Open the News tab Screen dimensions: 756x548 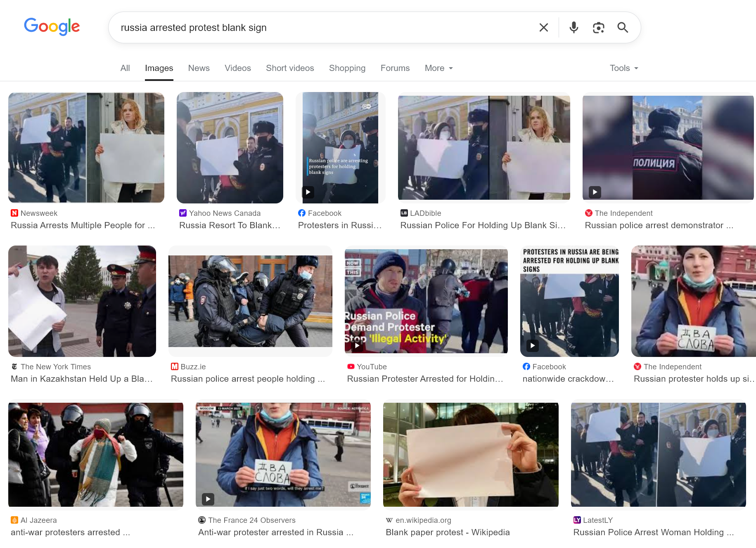click(199, 68)
